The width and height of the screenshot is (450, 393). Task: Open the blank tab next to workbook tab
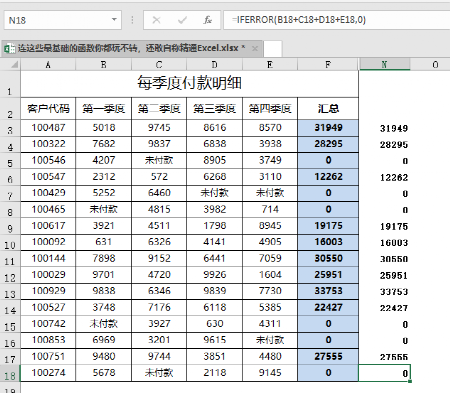pos(273,49)
